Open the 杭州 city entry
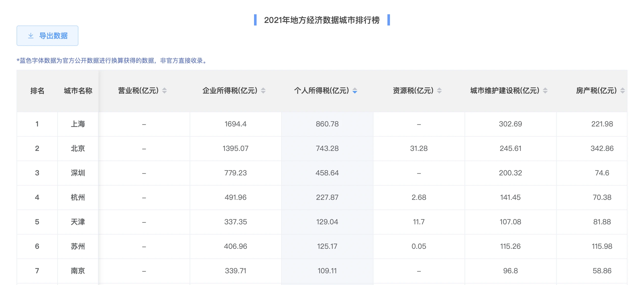This screenshot has height=285, width=644. [x=78, y=198]
